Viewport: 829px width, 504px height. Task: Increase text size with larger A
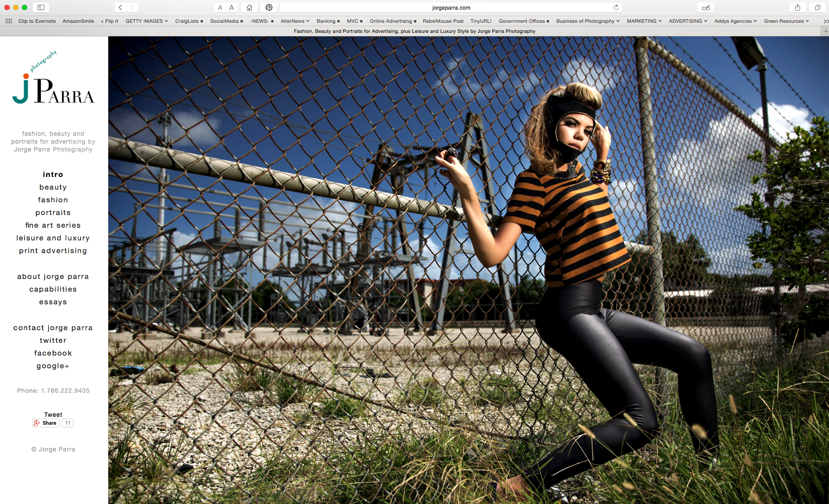pyautogui.click(x=232, y=7)
